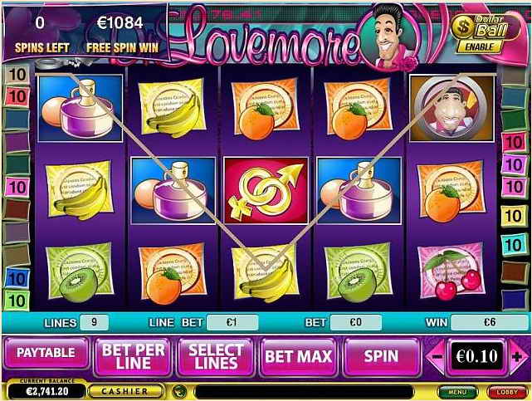Click the gold gender rings symbol

point(266,191)
